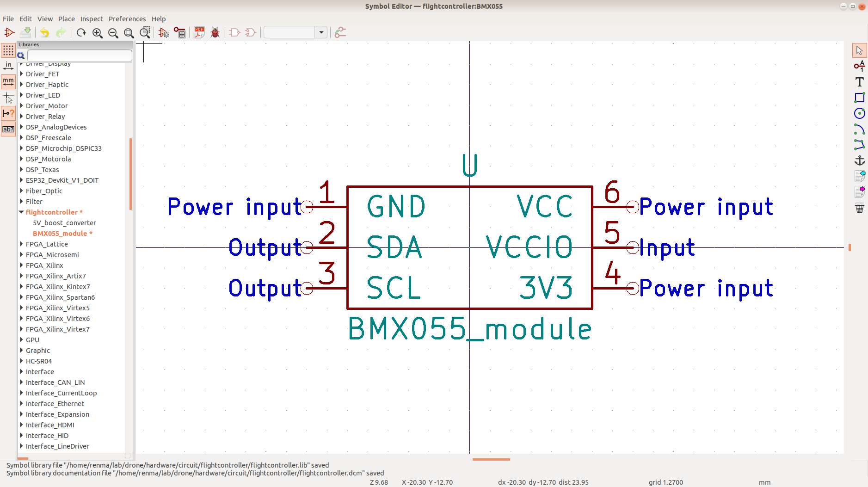This screenshot has height=487, width=868.
Task: Click the library search input field
Action: tap(80, 55)
